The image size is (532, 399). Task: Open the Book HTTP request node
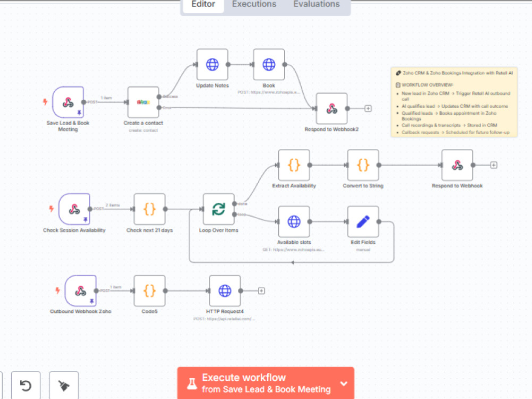(x=269, y=64)
